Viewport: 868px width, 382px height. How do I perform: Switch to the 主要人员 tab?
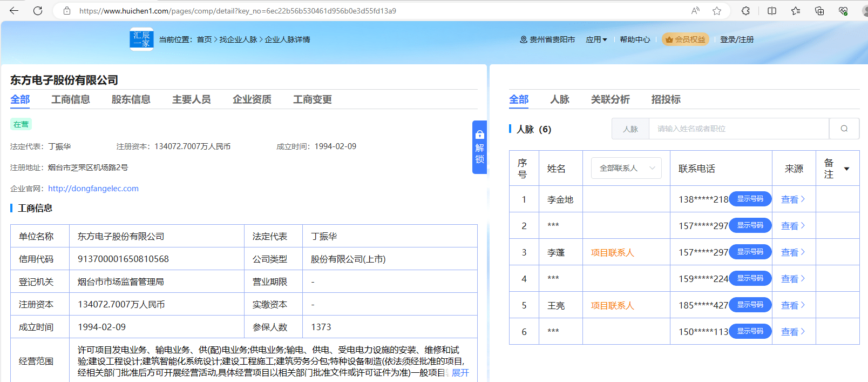tap(192, 99)
